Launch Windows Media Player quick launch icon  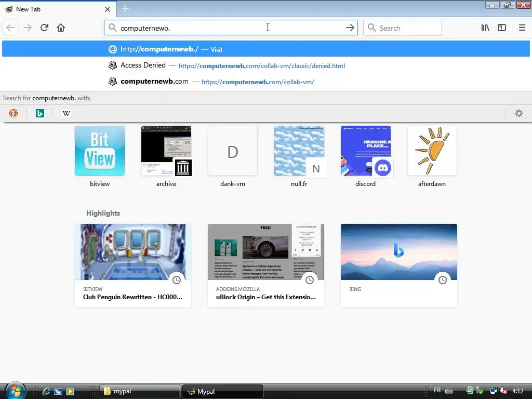70,391
